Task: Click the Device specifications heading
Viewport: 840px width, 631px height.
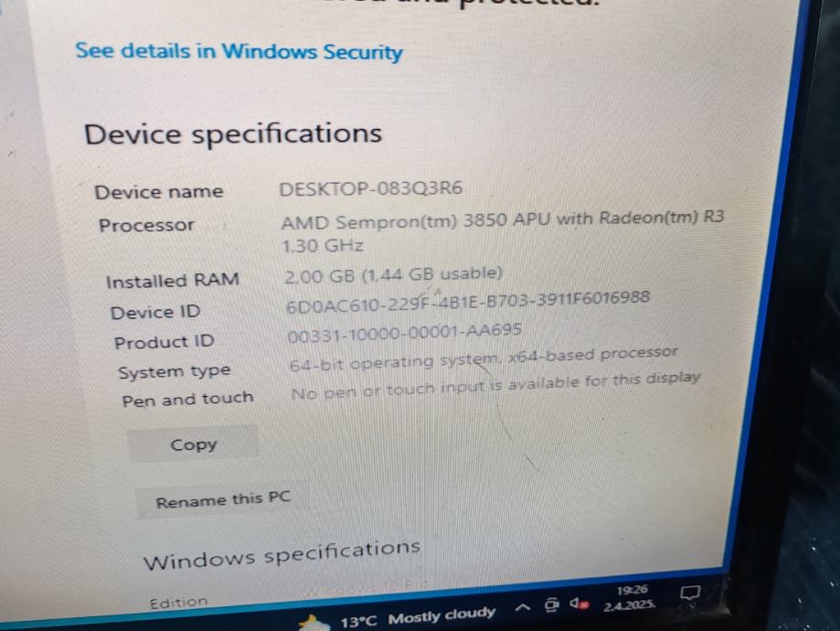Action: pos(233,134)
